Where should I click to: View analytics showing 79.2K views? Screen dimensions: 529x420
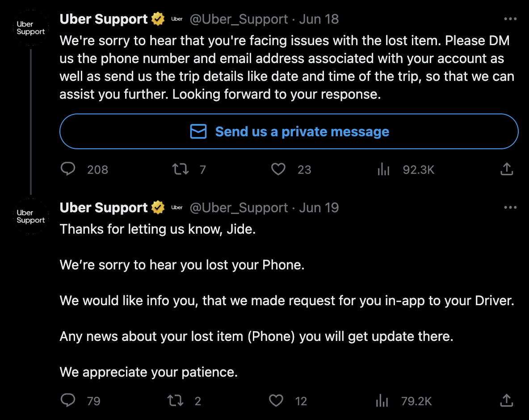click(x=382, y=400)
